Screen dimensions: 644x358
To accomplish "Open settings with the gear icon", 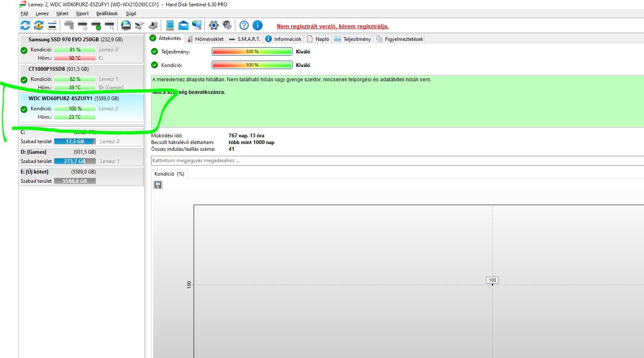I will [214, 25].
